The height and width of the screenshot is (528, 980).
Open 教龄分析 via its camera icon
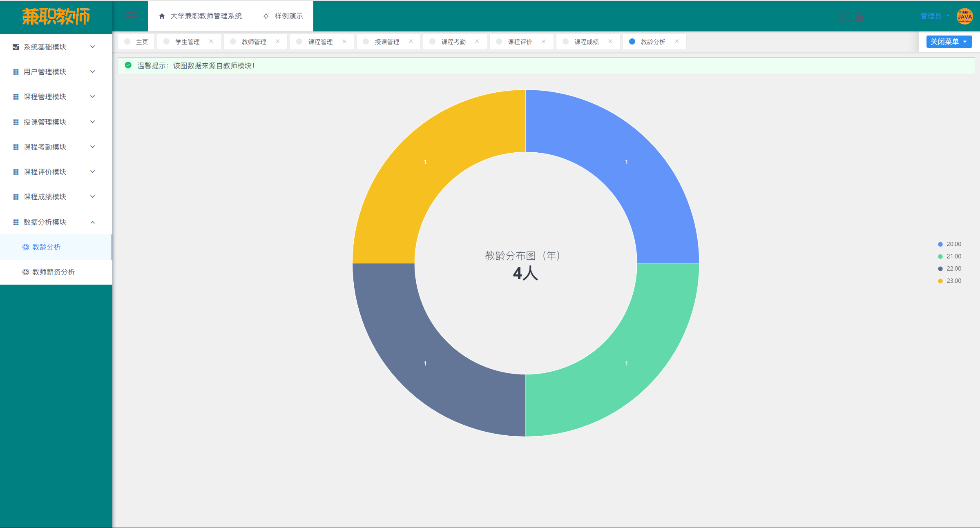(25, 247)
